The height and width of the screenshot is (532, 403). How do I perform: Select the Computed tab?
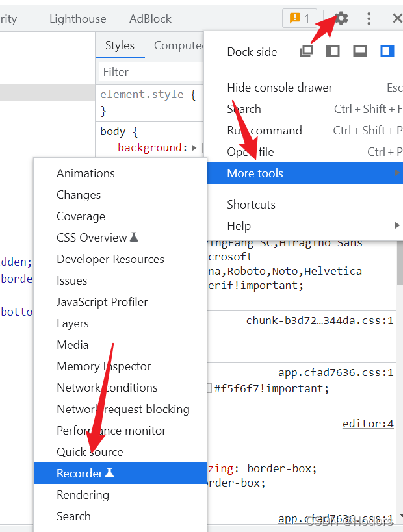[x=179, y=45]
